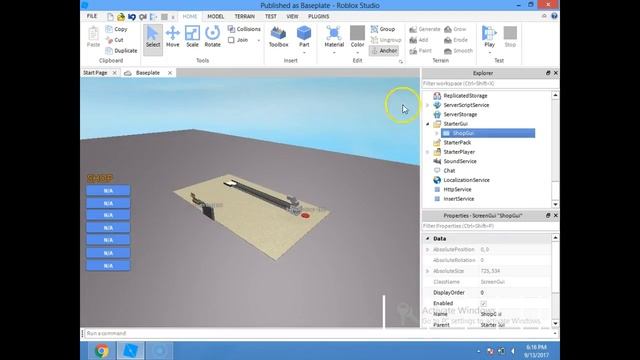Check the Join checkbox

[x=231, y=40]
